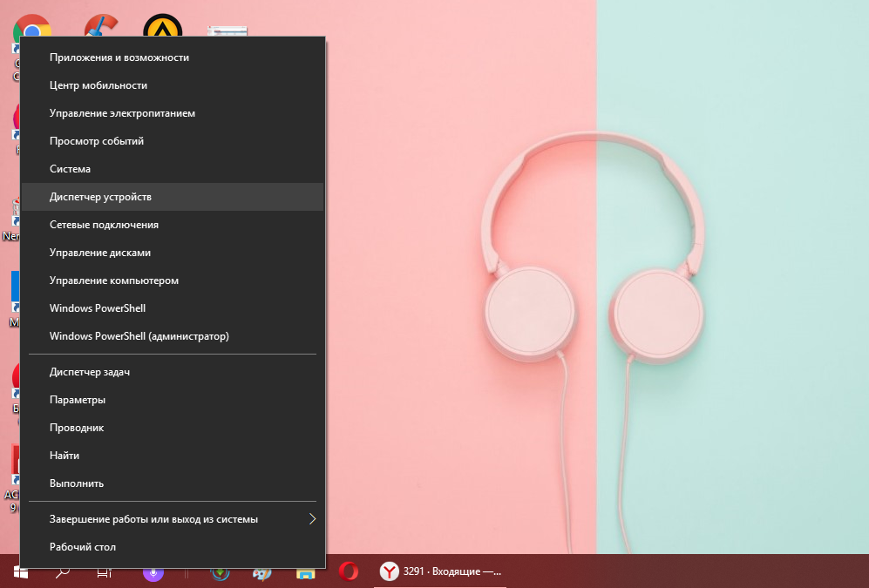Open the paint palette taskbar app

tap(262, 572)
